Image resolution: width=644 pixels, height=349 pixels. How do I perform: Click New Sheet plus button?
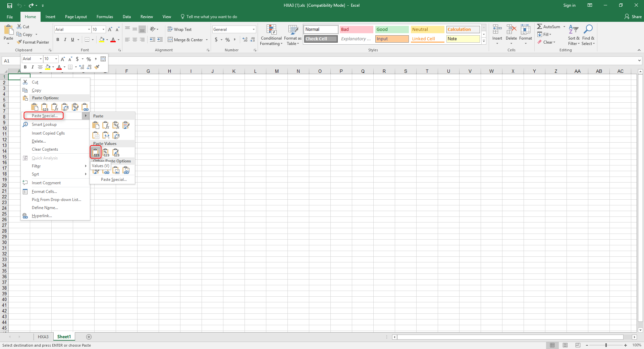pyautogui.click(x=89, y=337)
